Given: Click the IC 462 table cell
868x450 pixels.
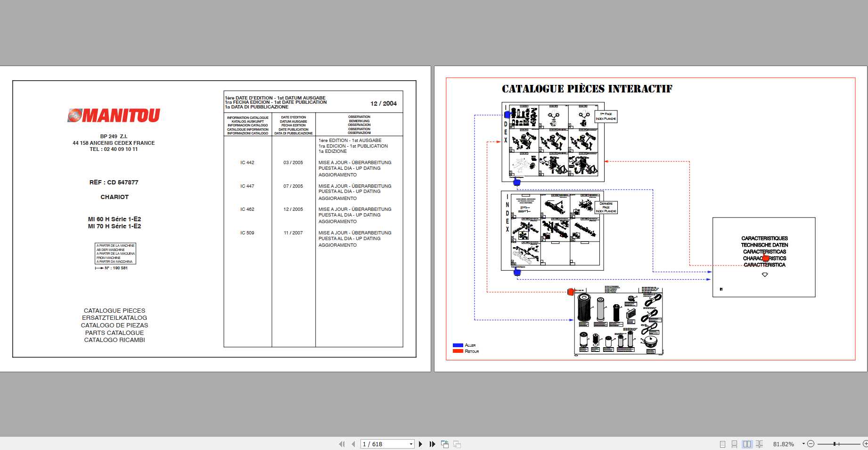Looking at the screenshot, I should click(247, 209).
